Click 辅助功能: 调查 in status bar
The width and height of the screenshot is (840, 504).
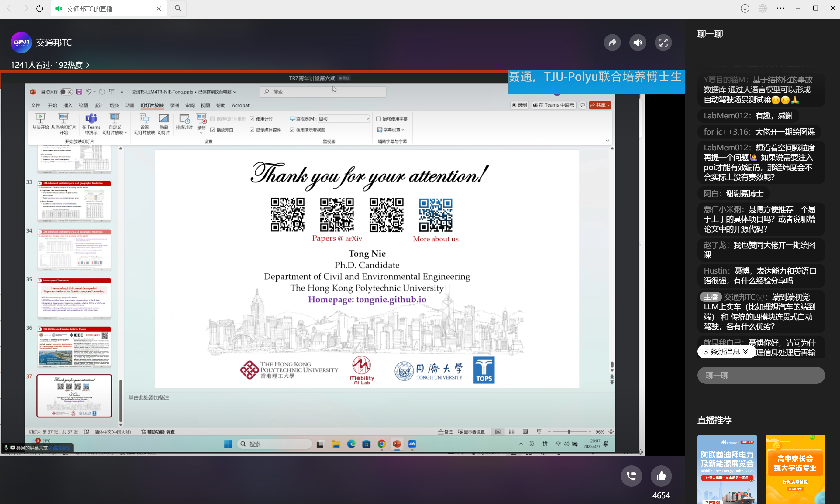pos(158,432)
